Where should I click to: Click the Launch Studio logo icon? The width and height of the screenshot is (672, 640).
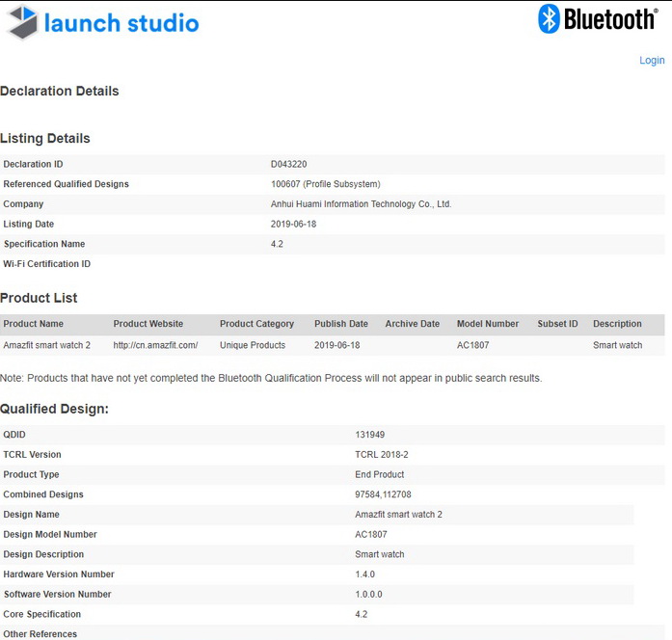click(x=22, y=22)
